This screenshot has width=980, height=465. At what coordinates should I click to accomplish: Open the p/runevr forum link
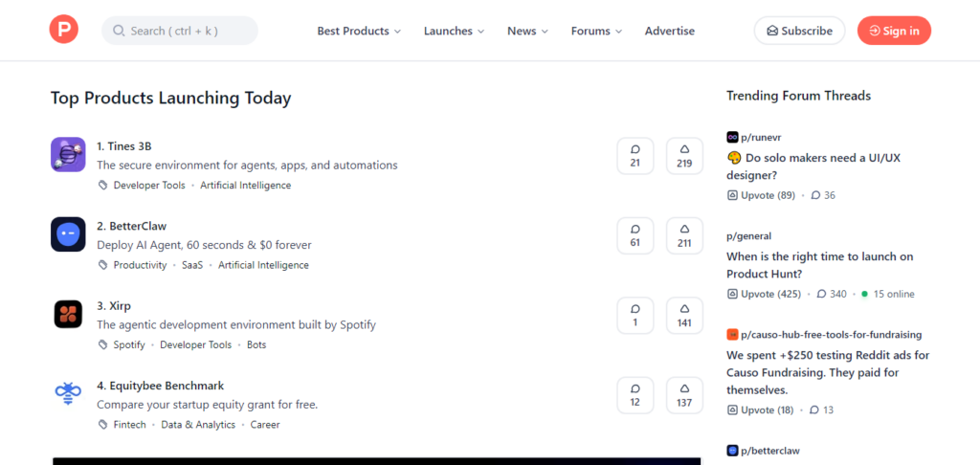tap(761, 138)
